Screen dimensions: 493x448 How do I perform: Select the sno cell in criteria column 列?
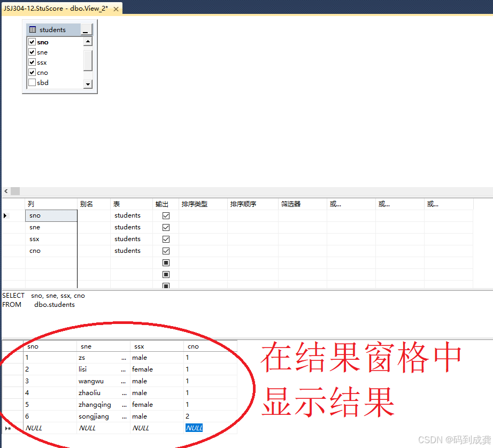[x=51, y=215]
